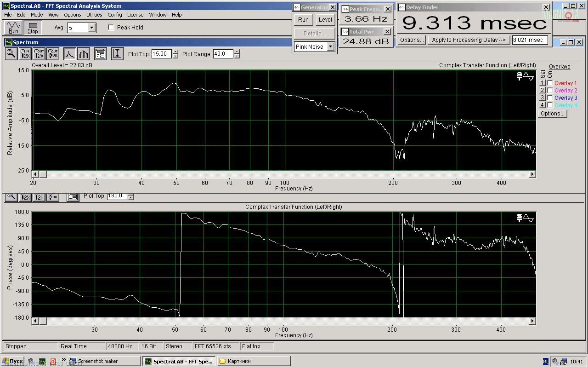Switch to bar graph display mode
Image resolution: width=588 pixels, height=368 pixels.
pos(83,54)
